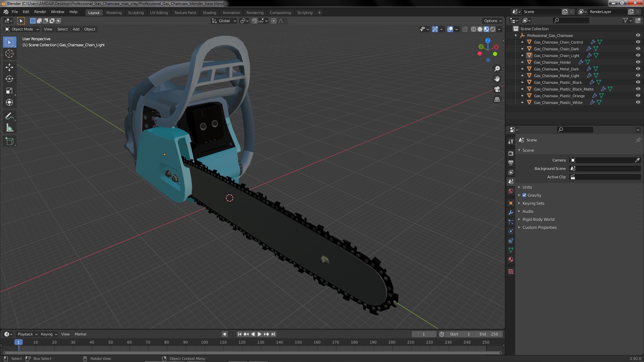
Task: Switch to the Modeling workspace tab
Action: pos(114,13)
